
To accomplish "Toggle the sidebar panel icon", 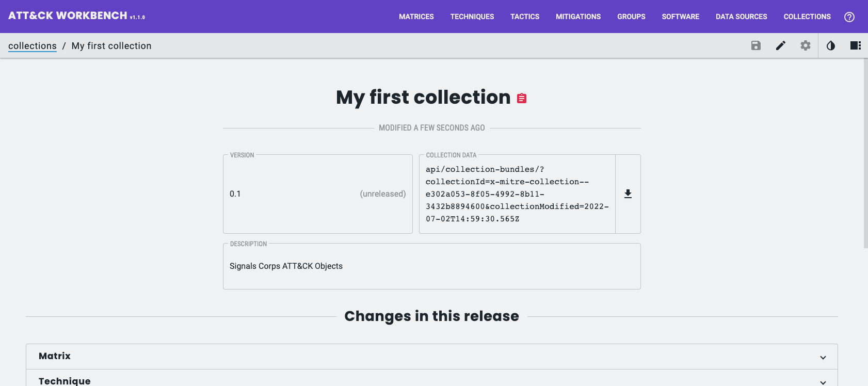I will click(x=855, y=45).
